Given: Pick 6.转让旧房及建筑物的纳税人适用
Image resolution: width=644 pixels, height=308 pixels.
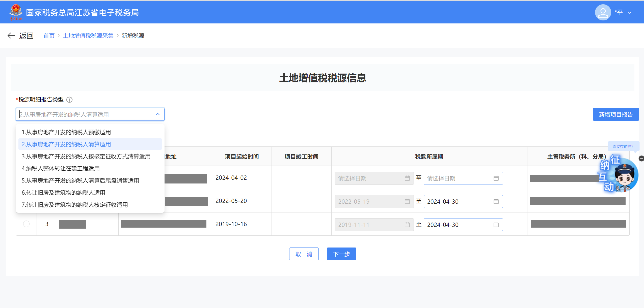Looking at the screenshot, I should 63,193.
